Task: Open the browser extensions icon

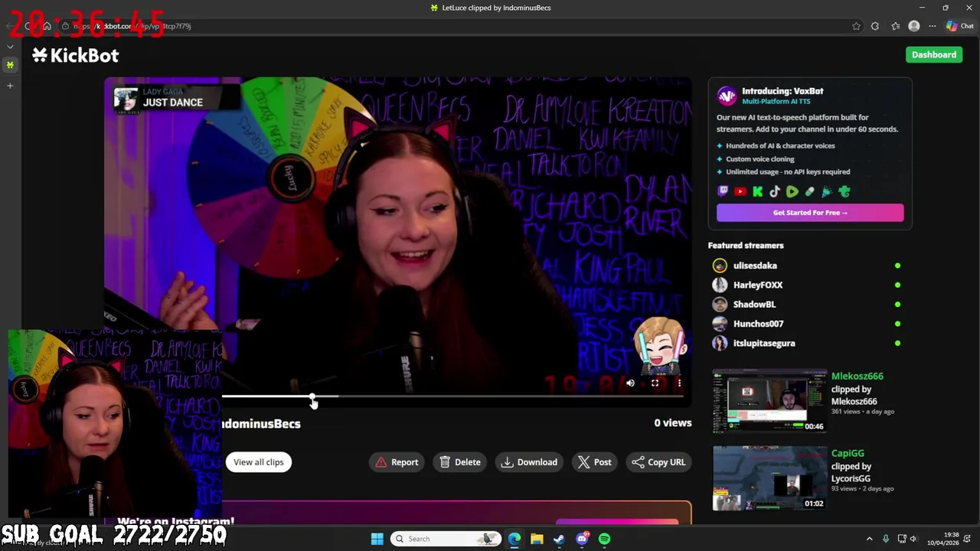Action: coord(875,26)
